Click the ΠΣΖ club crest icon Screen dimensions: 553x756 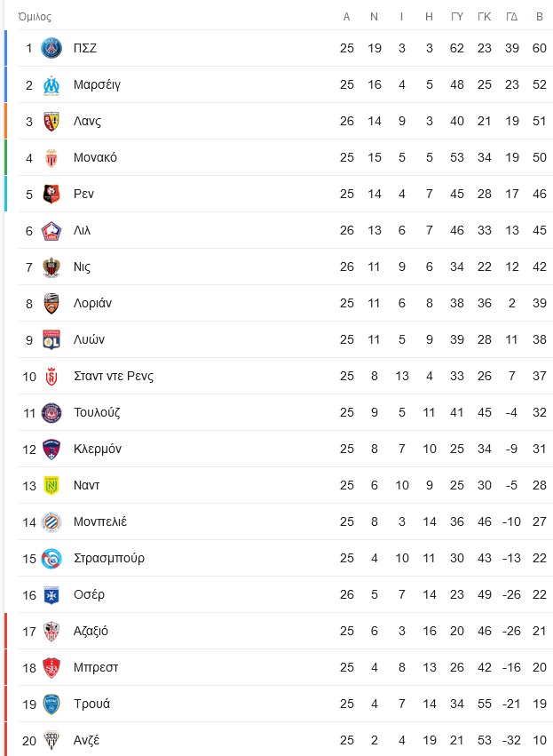pyautogui.click(x=51, y=48)
